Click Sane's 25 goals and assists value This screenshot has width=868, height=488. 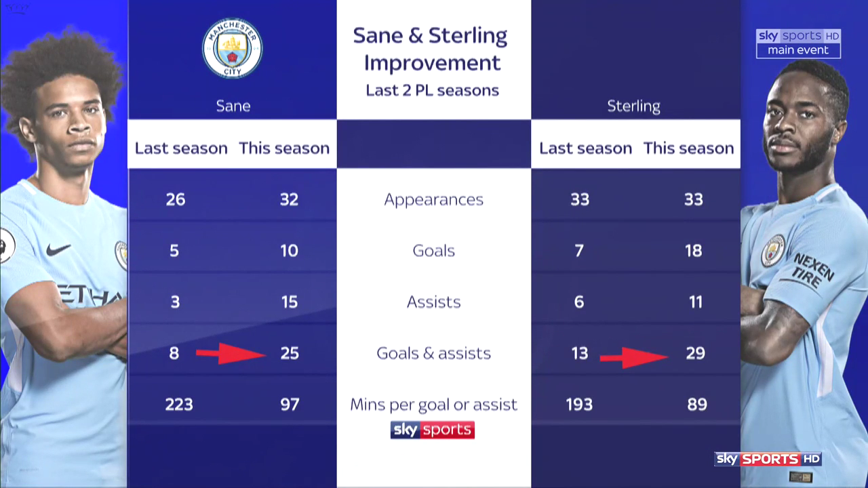tap(290, 353)
